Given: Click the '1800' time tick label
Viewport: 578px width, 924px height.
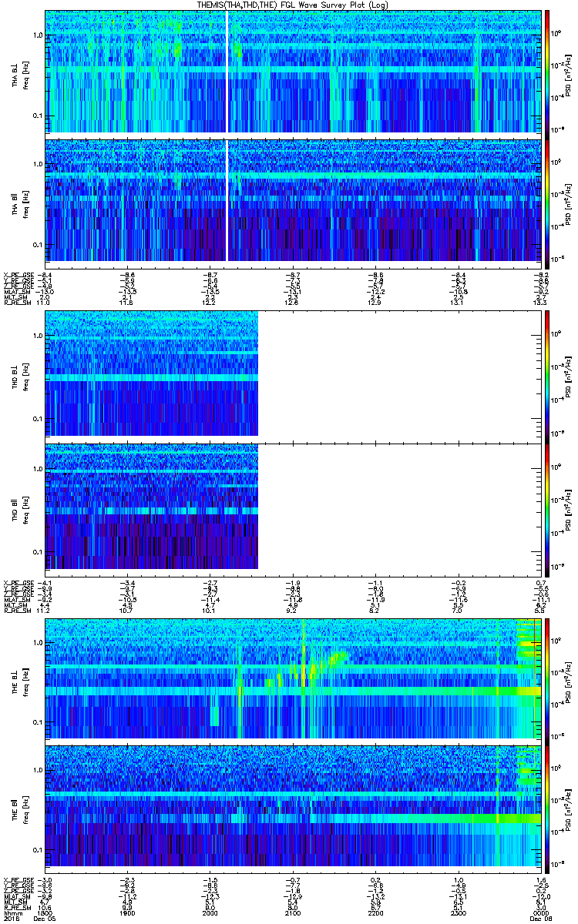Looking at the screenshot, I should coord(45,913).
